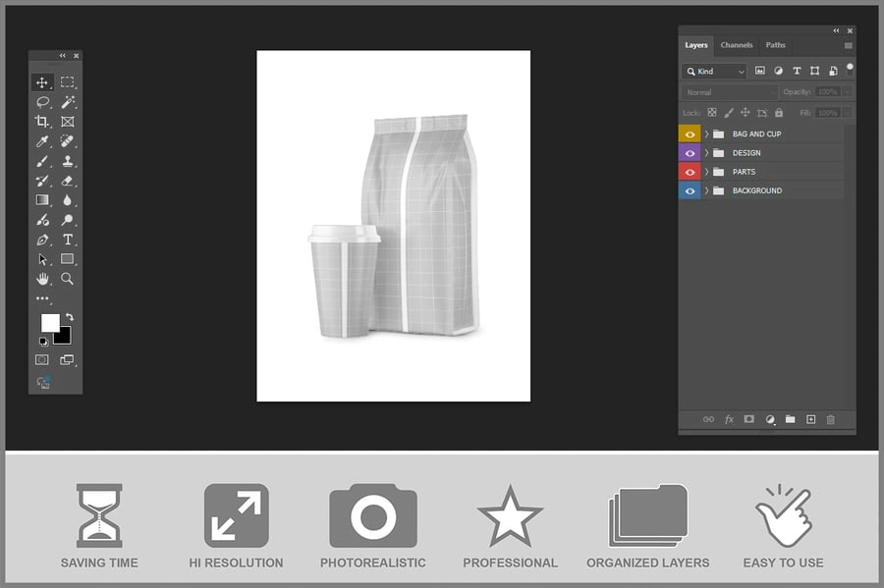This screenshot has width=884, height=588.
Task: Toggle lock all layer attributes
Action: 779,113
